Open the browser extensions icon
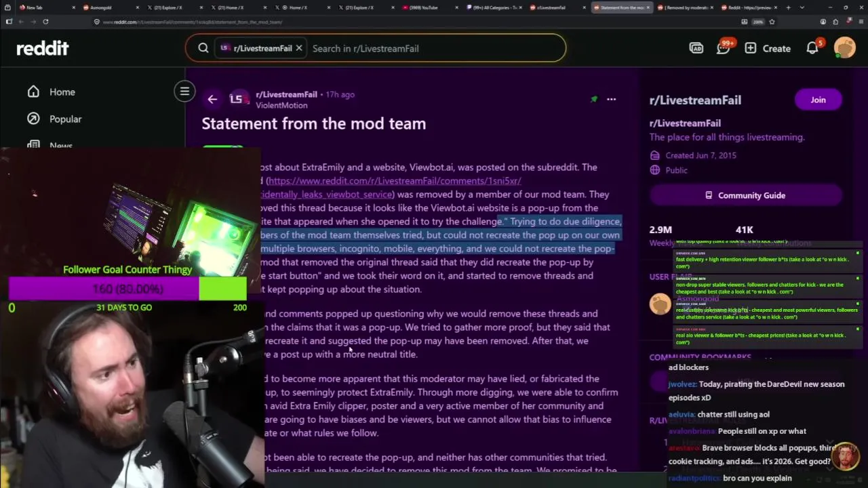868x488 pixels. pos(836,22)
